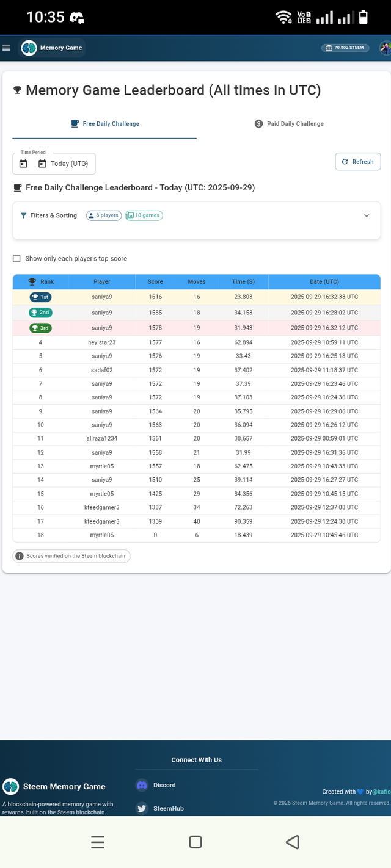Enable 'Show only each player's top score'

point(16,259)
